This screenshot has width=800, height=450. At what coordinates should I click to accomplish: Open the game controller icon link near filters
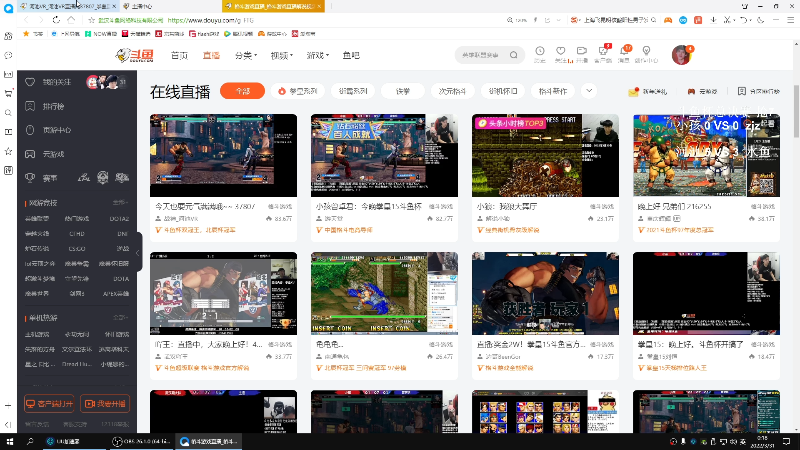coord(702,91)
